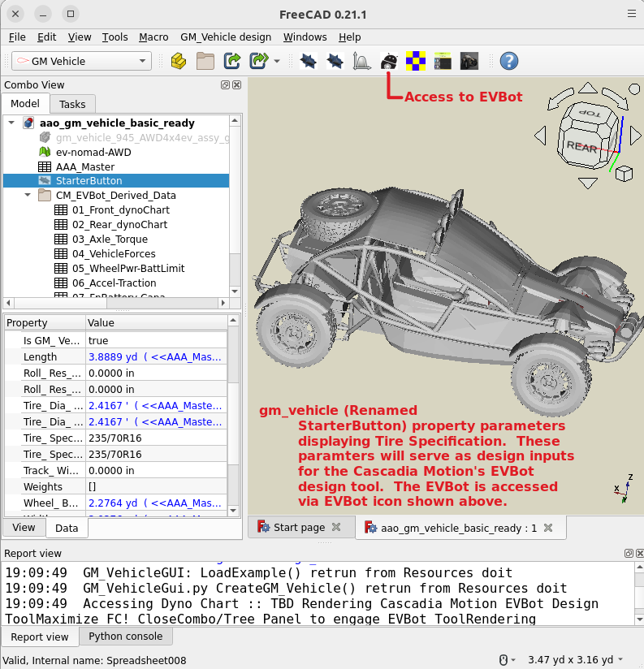
Task: Switch to the Python console tab
Action: pos(125,637)
